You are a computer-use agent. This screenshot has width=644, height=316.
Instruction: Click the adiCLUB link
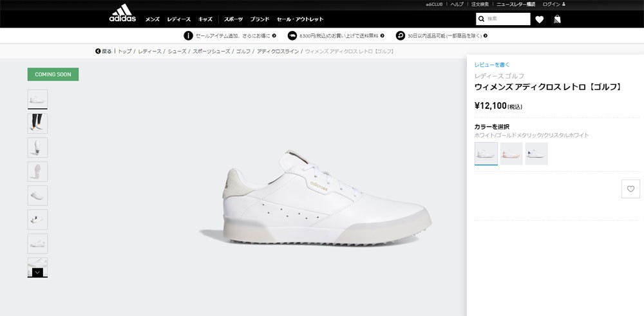tap(433, 4)
